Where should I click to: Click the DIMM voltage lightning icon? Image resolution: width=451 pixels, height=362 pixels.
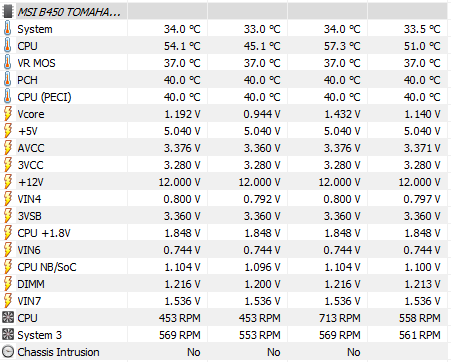[x=8, y=284]
